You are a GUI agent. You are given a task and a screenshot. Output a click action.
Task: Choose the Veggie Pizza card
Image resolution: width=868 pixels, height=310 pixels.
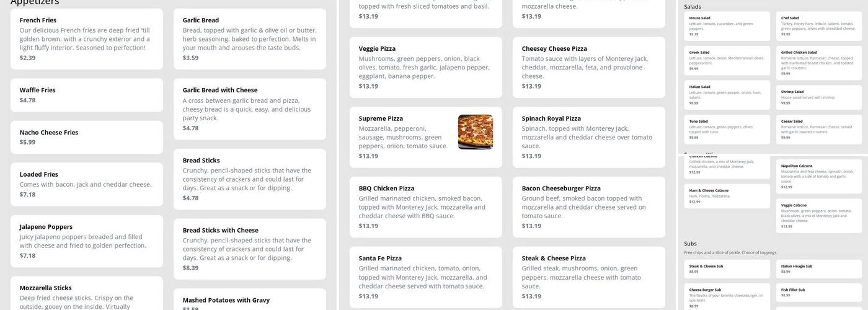[x=425, y=67]
